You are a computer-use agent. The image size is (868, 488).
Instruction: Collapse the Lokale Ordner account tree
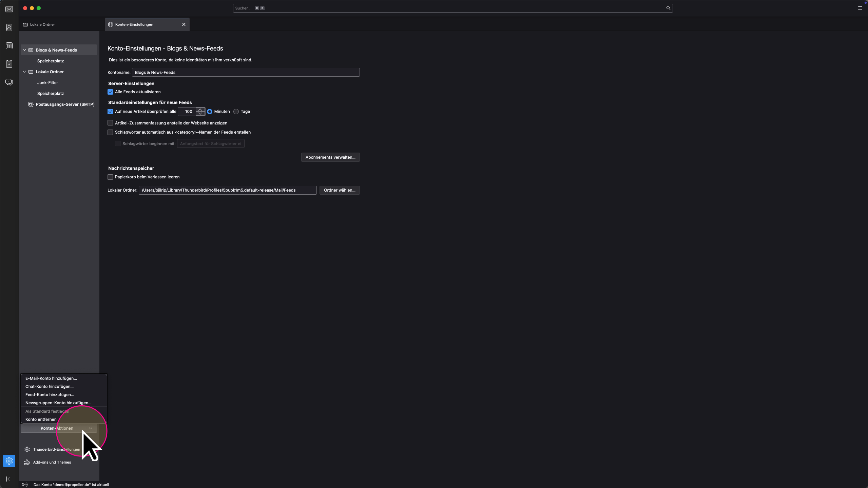click(24, 72)
